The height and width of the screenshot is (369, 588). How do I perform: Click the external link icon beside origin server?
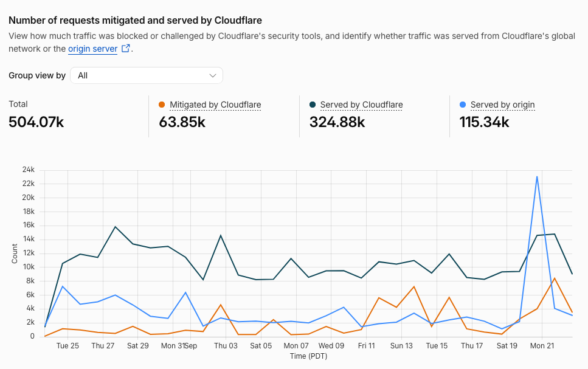[126, 49]
